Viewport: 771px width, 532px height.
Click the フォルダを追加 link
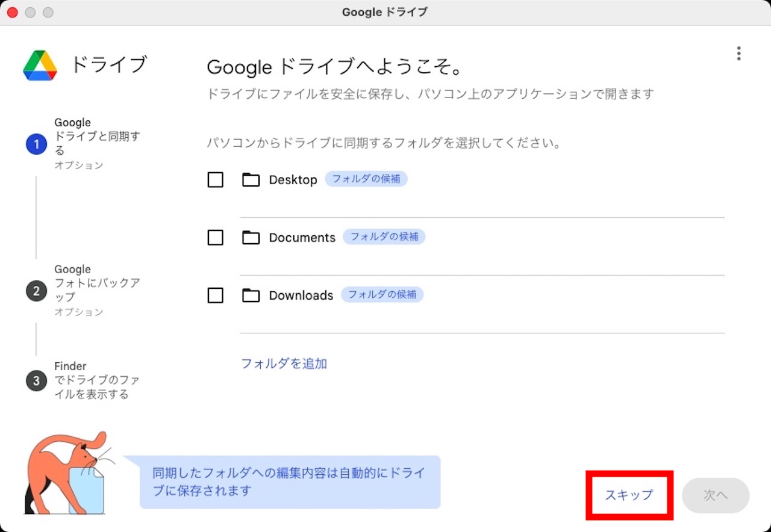(284, 363)
